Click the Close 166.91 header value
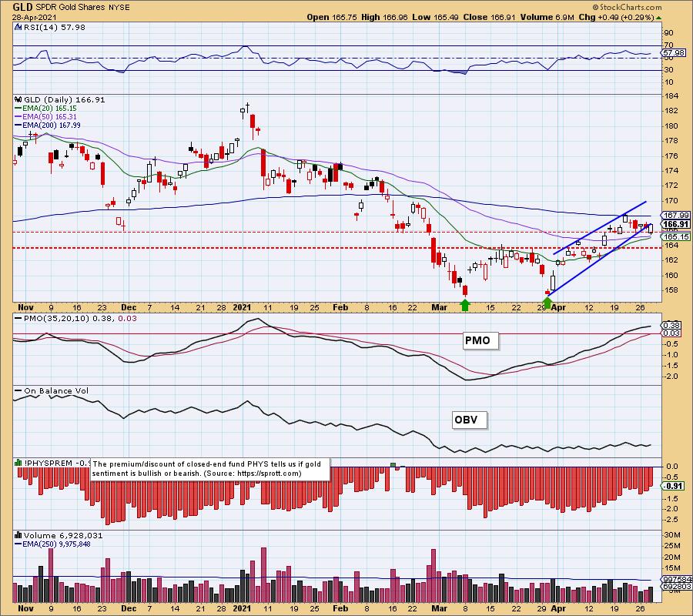This screenshot has width=693, height=616. 489,17
